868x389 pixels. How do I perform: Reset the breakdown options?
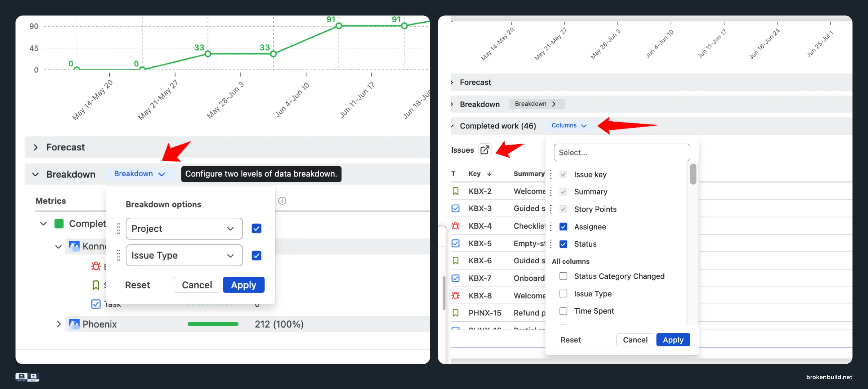click(137, 285)
